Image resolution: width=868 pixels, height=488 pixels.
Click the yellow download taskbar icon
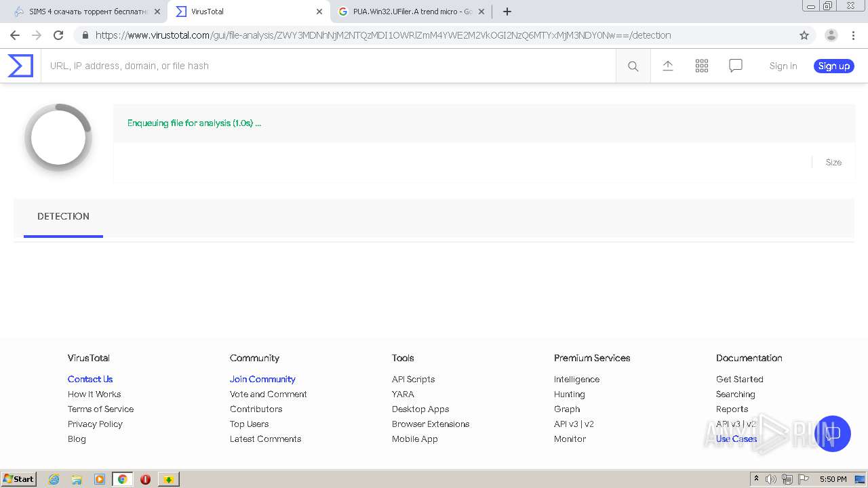168,479
